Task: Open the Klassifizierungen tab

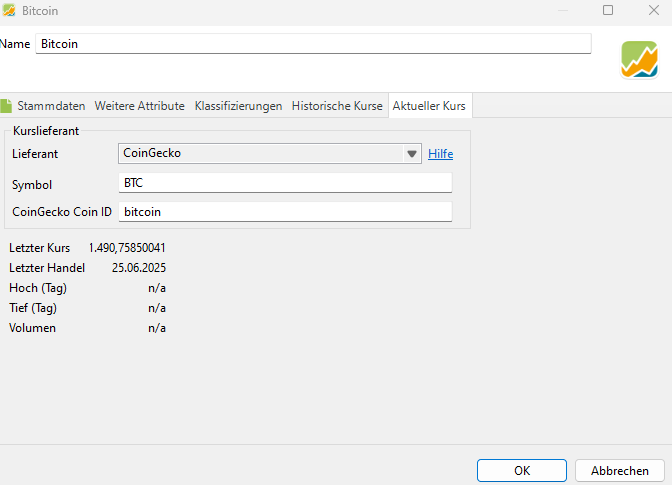Action: (238, 106)
